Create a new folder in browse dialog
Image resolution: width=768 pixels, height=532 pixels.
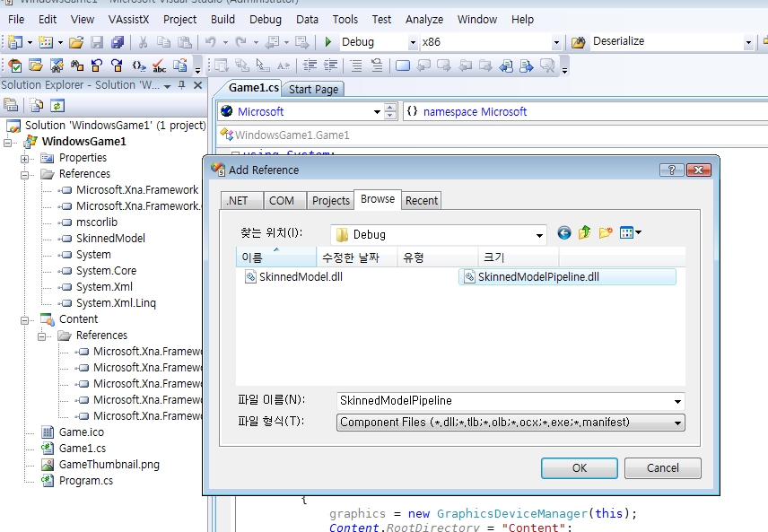[606, 232]
